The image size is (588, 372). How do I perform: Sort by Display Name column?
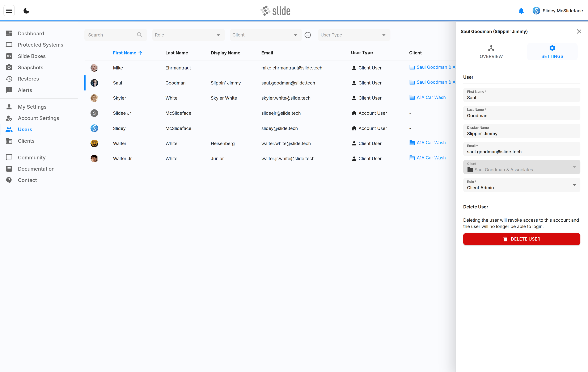[225, 53]
